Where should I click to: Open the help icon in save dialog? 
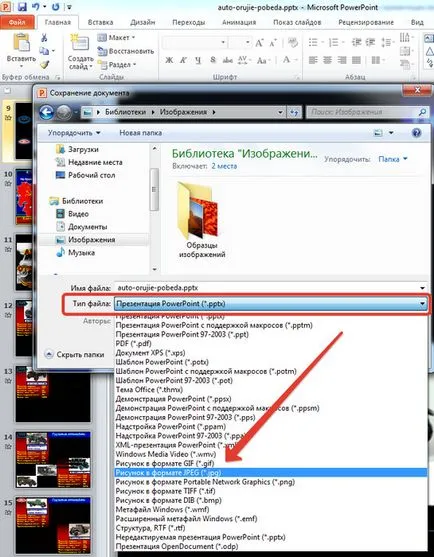[416, 133]
